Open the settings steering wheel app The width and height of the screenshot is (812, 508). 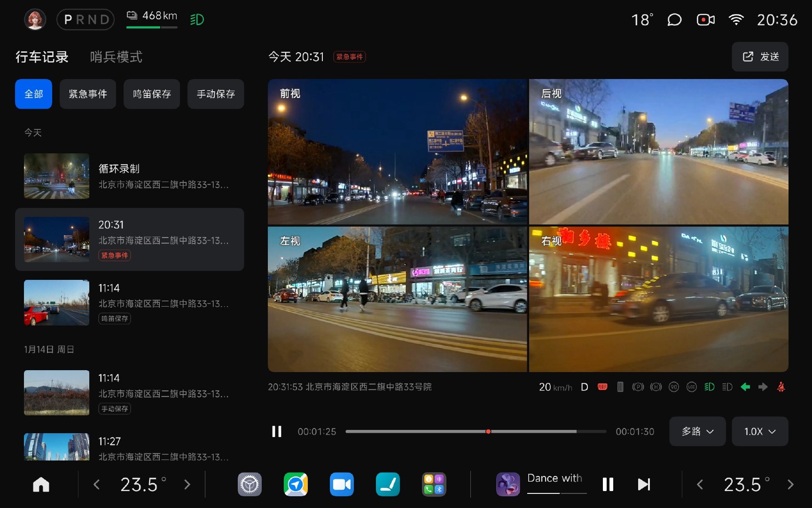250,484
